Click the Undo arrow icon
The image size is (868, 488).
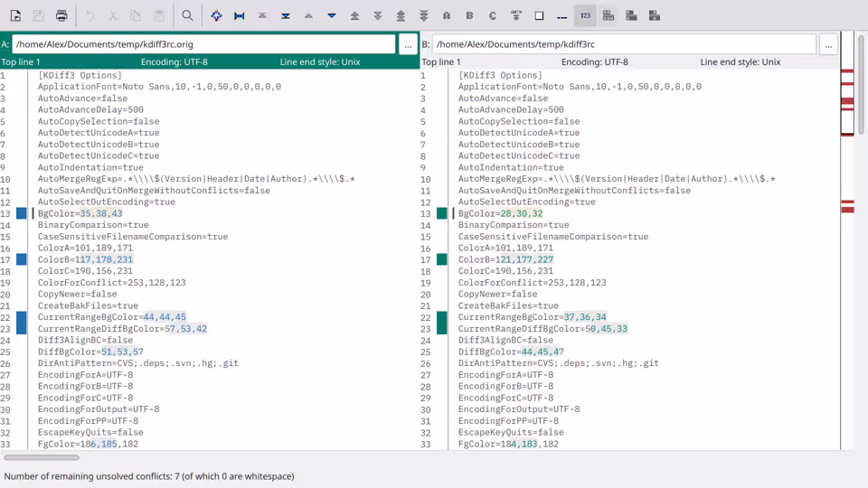tap(90, 16)
